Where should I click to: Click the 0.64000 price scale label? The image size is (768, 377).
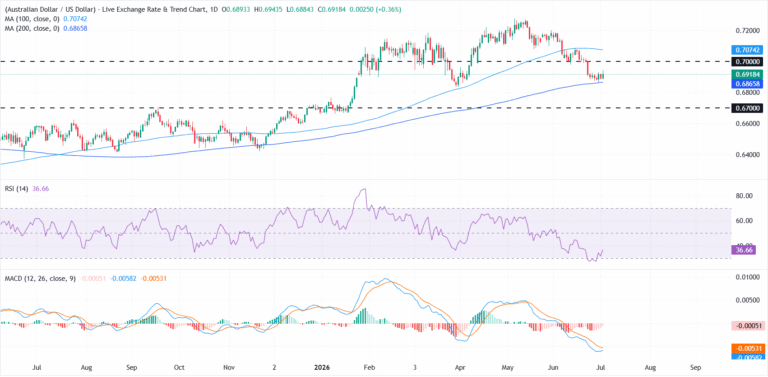748,155
